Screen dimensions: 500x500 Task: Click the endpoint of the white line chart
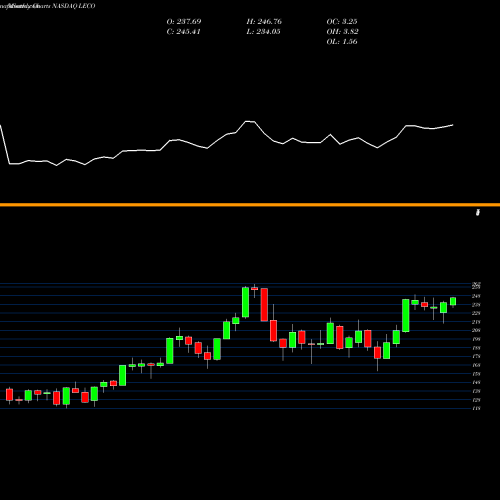point(453,125)
